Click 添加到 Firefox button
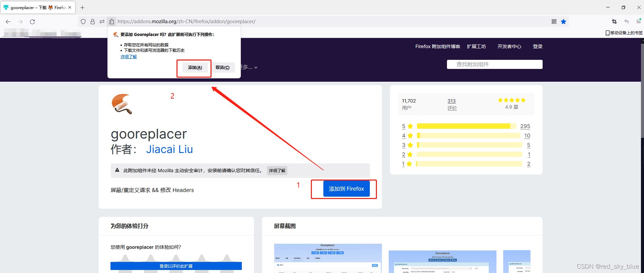 (x=346, y=189)
